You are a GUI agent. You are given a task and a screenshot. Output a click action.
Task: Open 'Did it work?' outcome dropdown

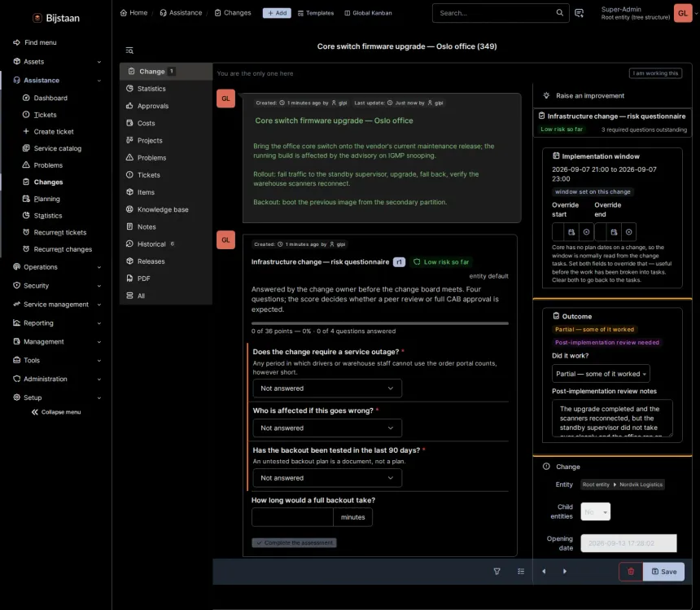tap(601, 374)
